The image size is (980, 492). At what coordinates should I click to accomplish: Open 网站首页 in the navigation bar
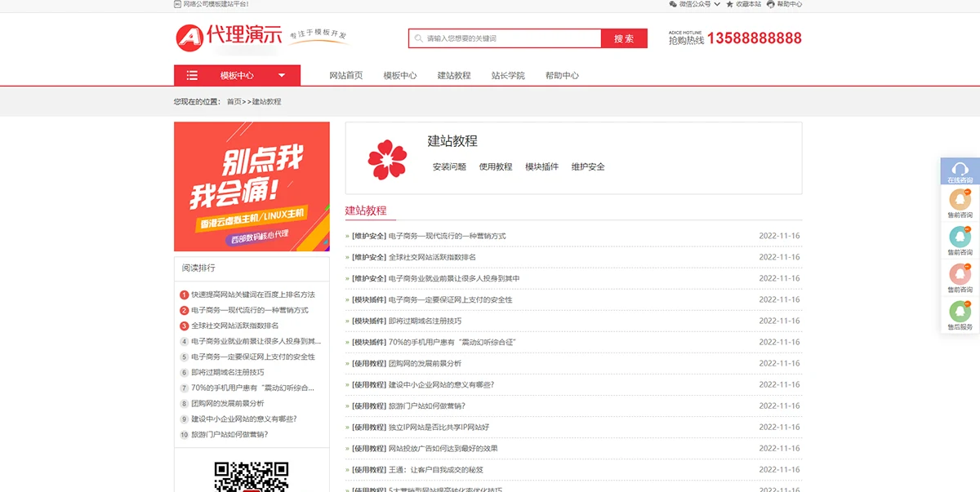345,75
